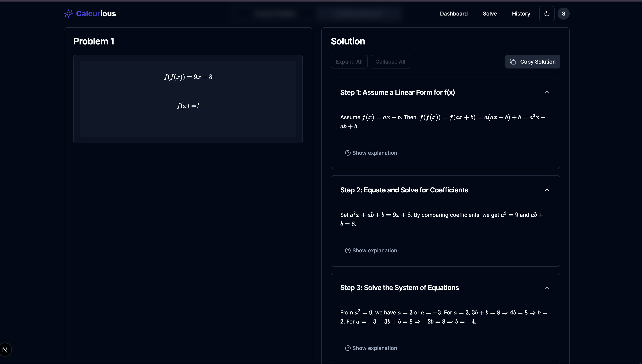Click the Calcurious brand name text
Screen dimensions: 642x364
[x=96, y=13]
